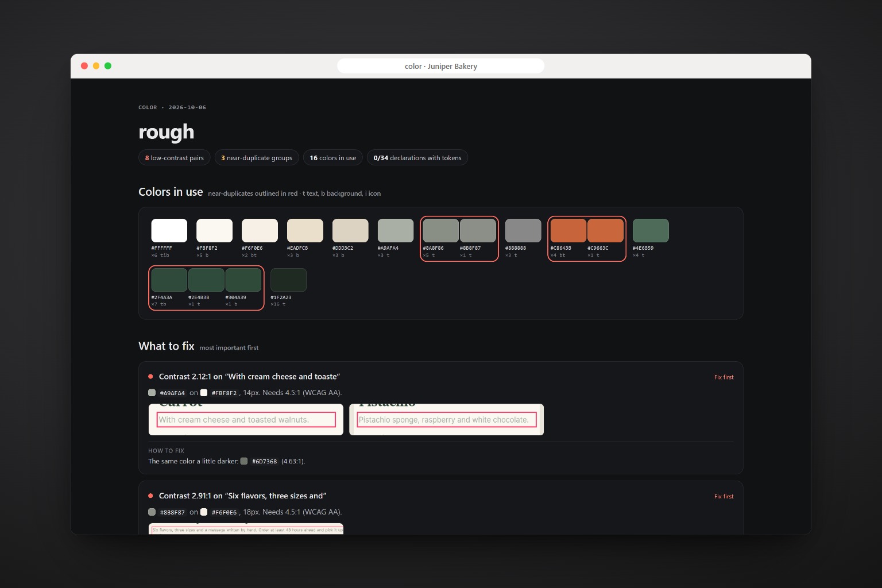This screenshot has height=588, width=882.
Task: Select the #FFFFFF white swatch
Action: [169, 230]
